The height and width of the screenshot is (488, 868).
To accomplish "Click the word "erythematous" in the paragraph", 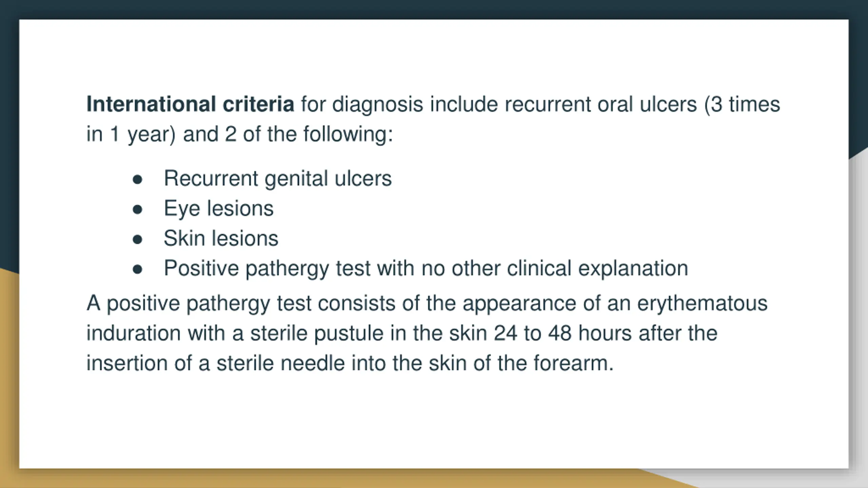I will point(702,303).
